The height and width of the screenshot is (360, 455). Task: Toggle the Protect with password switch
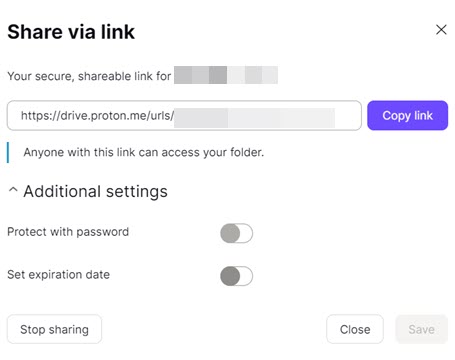pyautogui.click(x=236, y=233)
